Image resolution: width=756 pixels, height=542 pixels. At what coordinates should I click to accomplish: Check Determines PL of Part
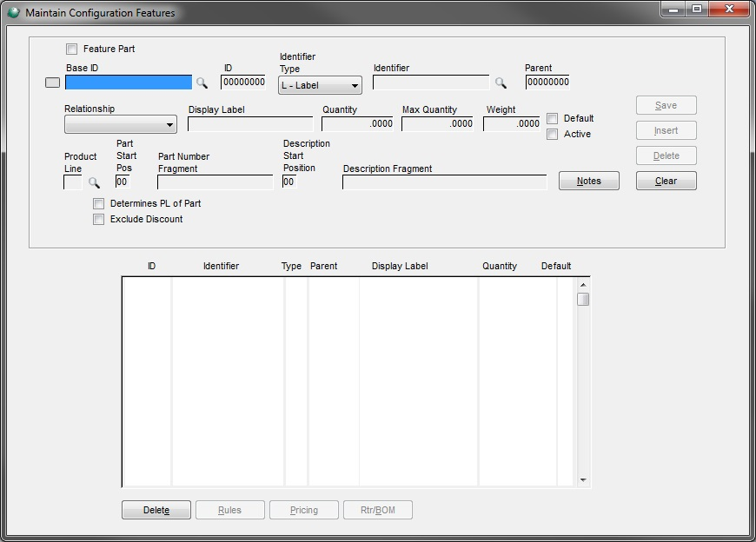click(x=98, y=204)
